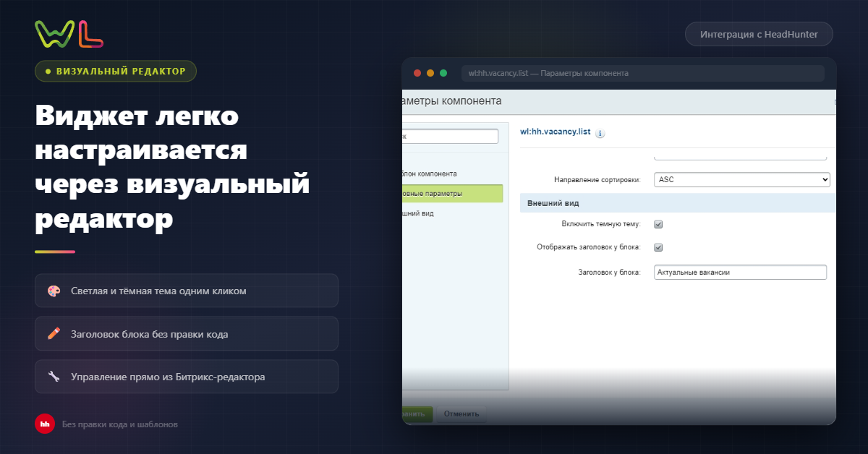Click the 'Управление прямо из Битрикс-редактора' card
868x454 pixels.
tap(187, 377)
